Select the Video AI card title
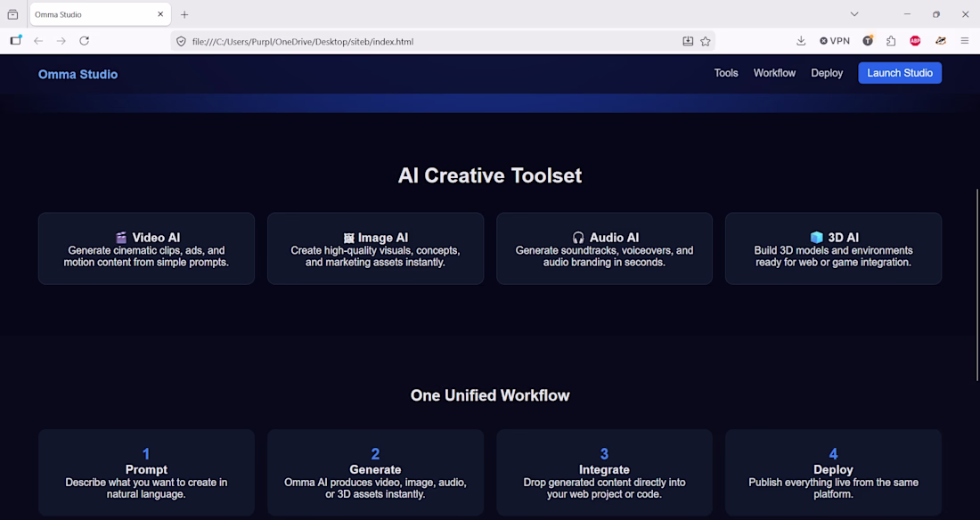 (156, 238)
